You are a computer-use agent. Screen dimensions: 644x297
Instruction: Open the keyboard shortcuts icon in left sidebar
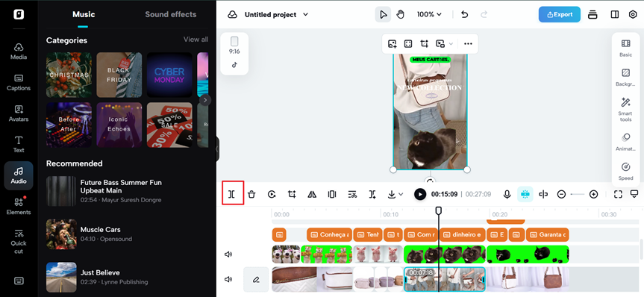click(x=19, y=281)
